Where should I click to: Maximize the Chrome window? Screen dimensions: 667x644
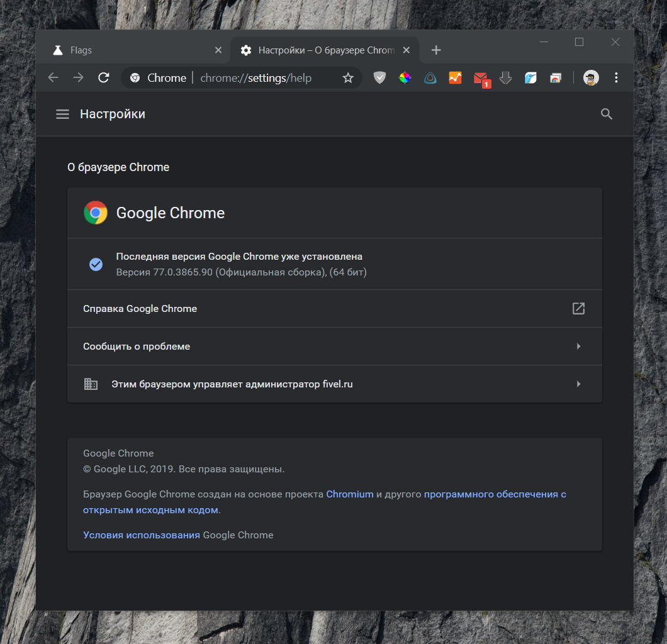(x=579, y=42)
